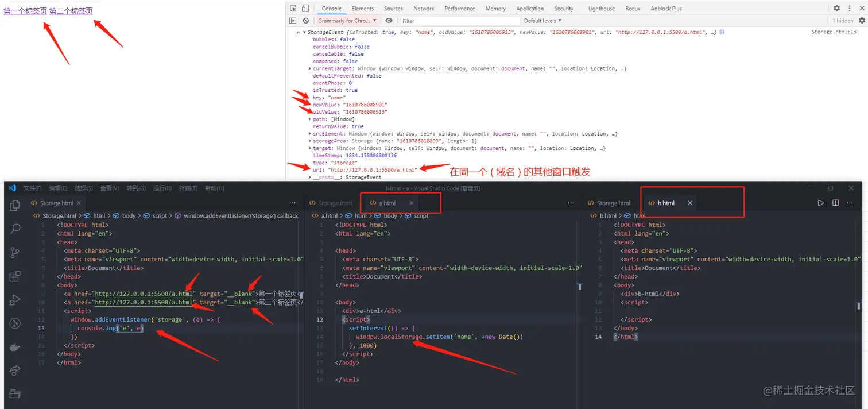The height and width of the screenshot is (409, 868).
Task: Show the console sidebar icon
Action: (x=293, y=21)
